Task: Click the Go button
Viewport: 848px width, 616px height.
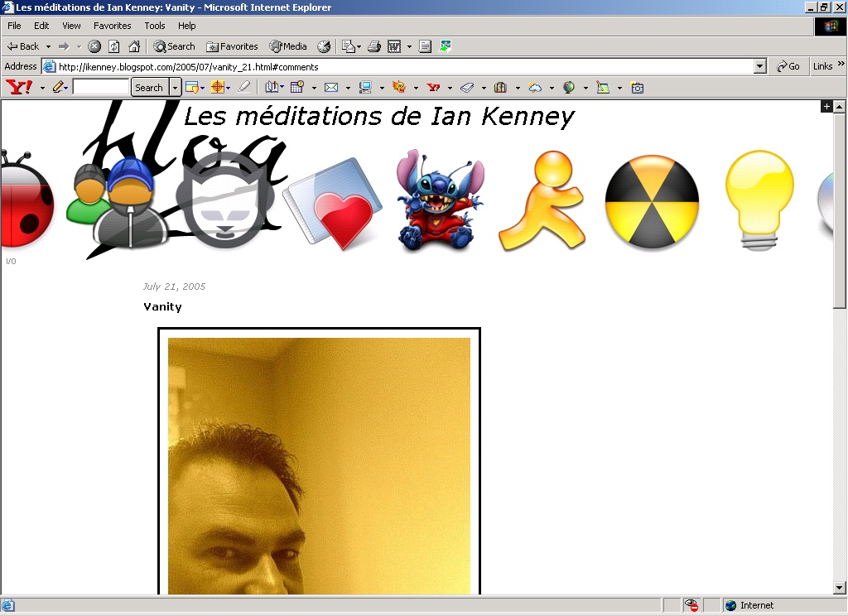Action: [x=788, y=66]
